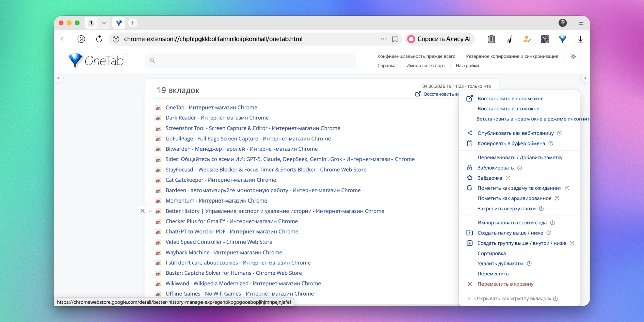644x322 pixels.
Task: Open the Momentum saved tab link
Action: pyautogui.click(x=216, y=201)
